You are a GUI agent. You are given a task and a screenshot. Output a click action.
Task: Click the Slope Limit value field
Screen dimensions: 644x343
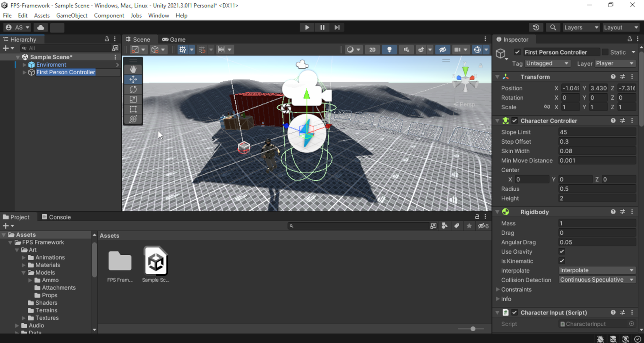click(x=597, y=132)
